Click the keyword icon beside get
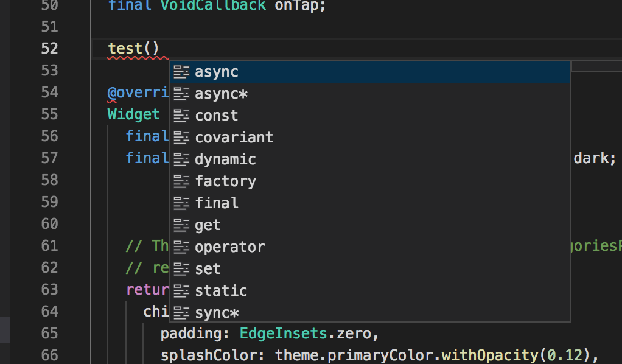The image size is (622, 364). [x=181, y=225]
